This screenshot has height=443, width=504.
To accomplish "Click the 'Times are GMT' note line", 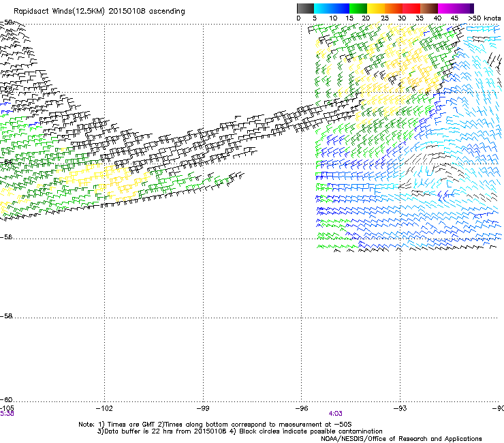I will (x=215, y=425).
